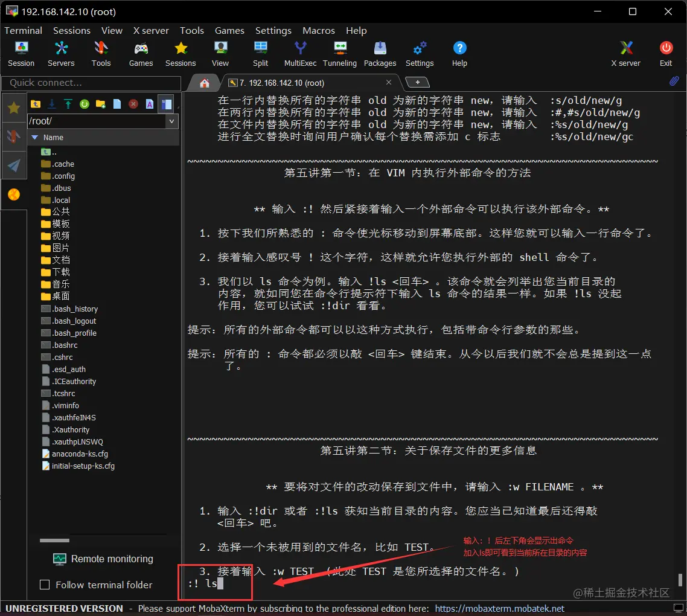Open the Tools knife sidebar tab
This screenshot has height=616, width=687.
(14, 136)
